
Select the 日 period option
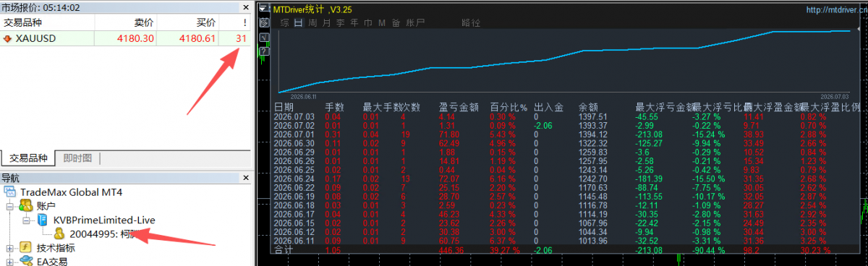pos(299,23)
